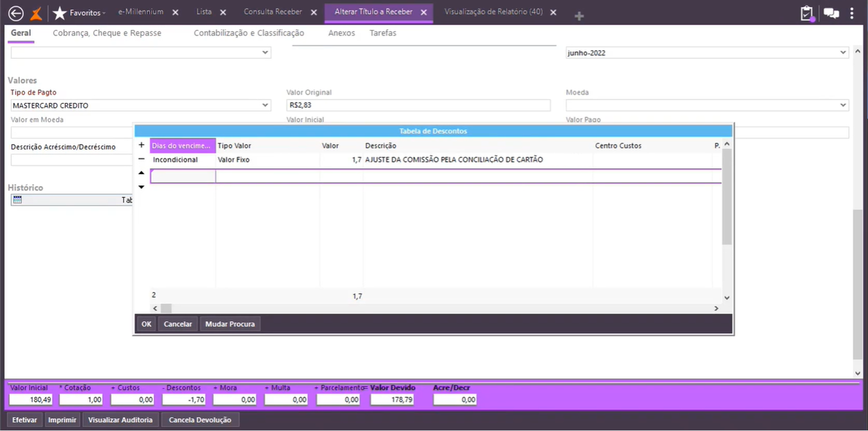Click the Acre/Decr value field
This screenshot has width=868, height=431.
coord(455,400)
